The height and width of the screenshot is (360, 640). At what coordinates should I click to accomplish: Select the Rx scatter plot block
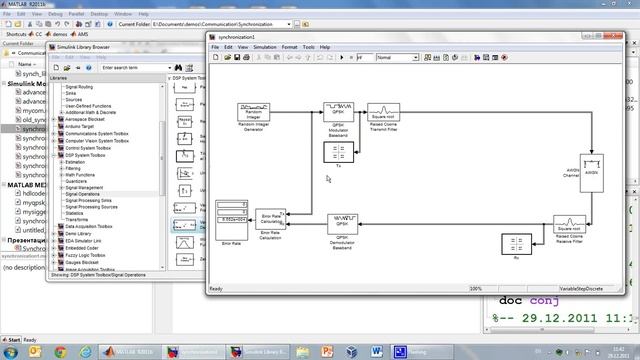click(516, 244)
